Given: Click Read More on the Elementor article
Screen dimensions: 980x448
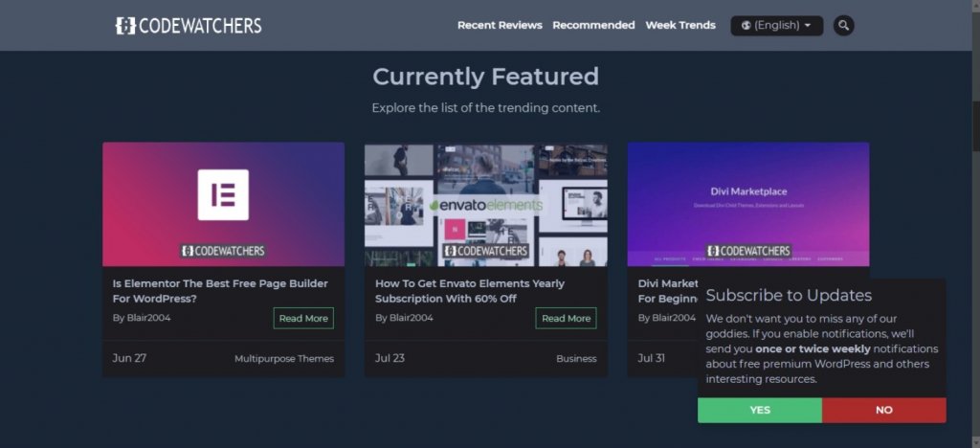Looking at the screenshot, I should (x=303, y=318).
